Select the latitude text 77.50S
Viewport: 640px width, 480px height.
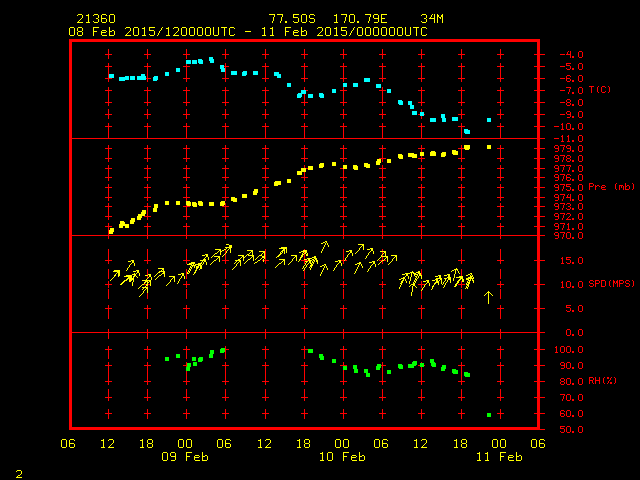(292, 19)
